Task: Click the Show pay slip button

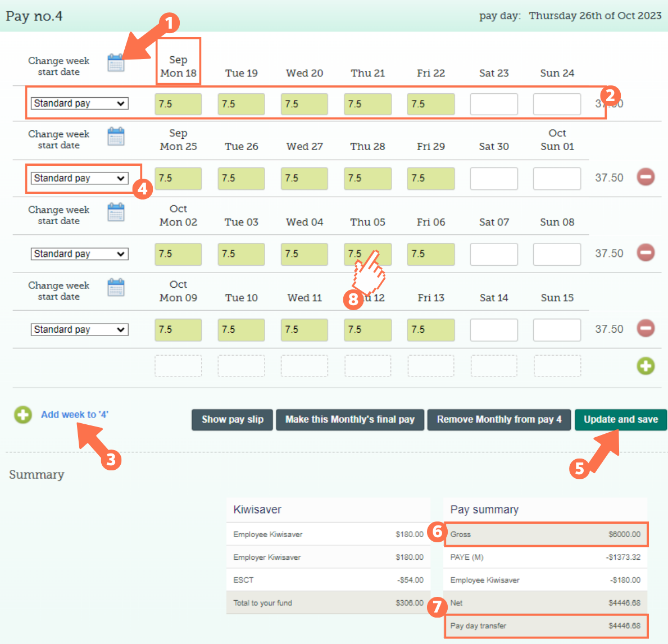Action: [232, 420]
